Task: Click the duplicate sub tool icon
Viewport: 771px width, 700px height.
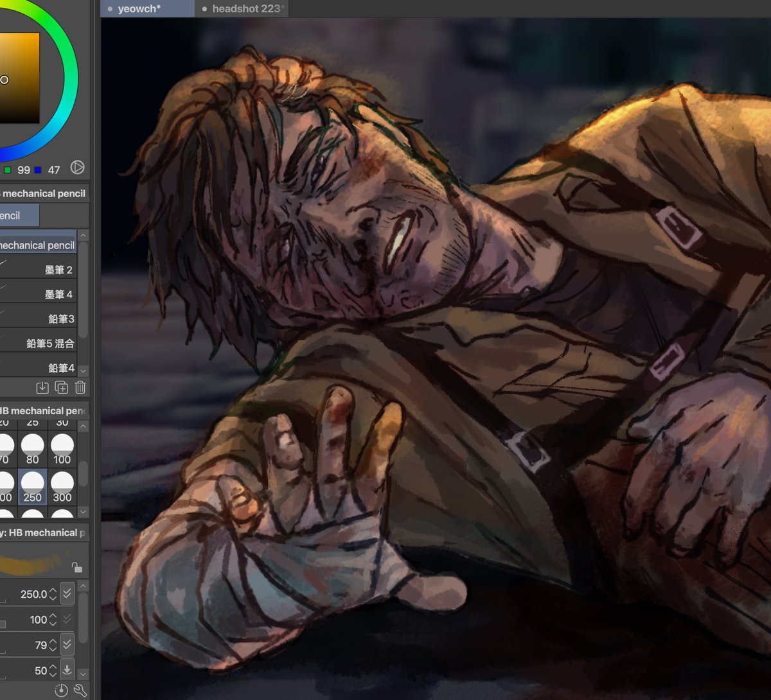Action: coord(62,387)
